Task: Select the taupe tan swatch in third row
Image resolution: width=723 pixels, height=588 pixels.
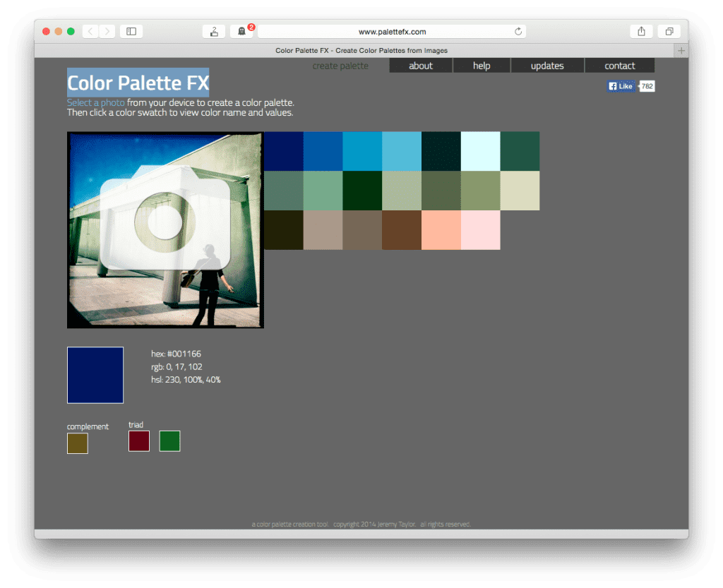Action: [323, 230]
